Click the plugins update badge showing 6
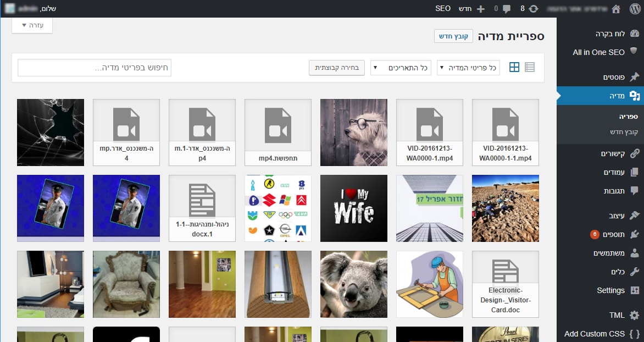This screenshot has height=342, width=644. point(595,234)
